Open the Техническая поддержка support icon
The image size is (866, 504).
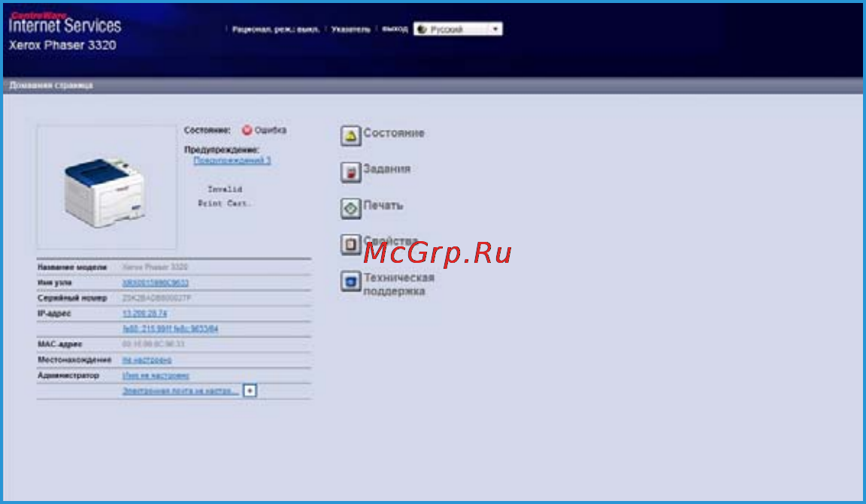point(351,282)
